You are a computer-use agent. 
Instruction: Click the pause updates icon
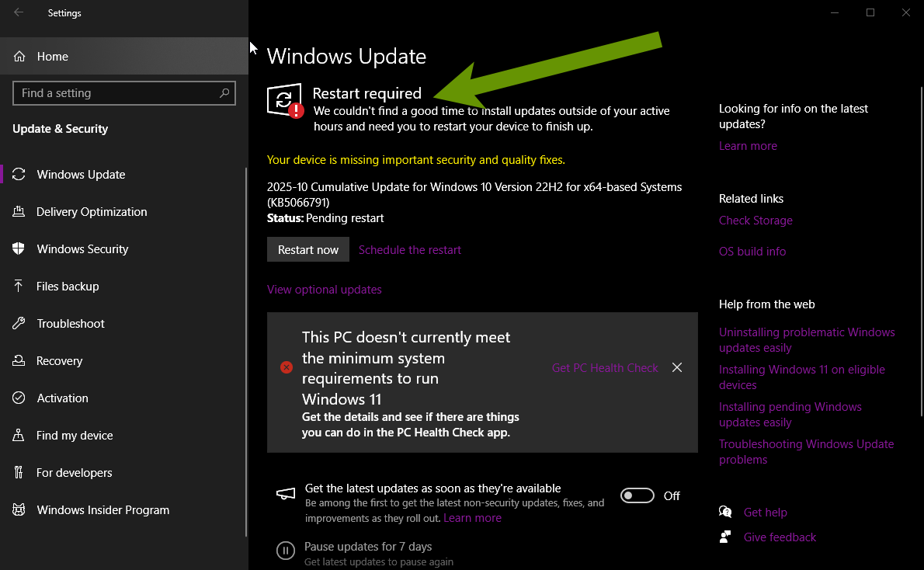(286, 551)
